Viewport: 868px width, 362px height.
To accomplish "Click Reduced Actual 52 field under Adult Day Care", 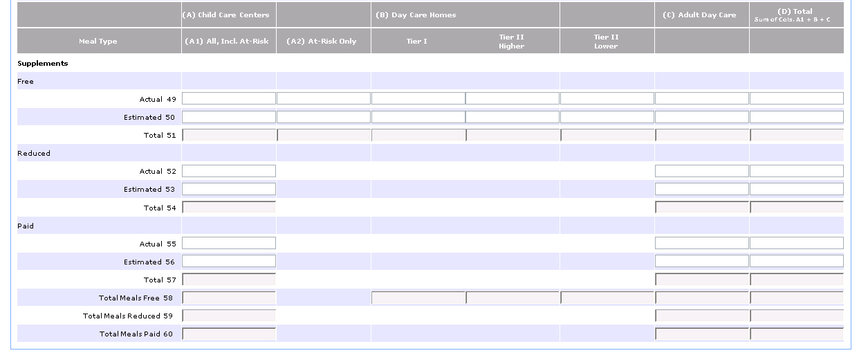I will (702, 171).
